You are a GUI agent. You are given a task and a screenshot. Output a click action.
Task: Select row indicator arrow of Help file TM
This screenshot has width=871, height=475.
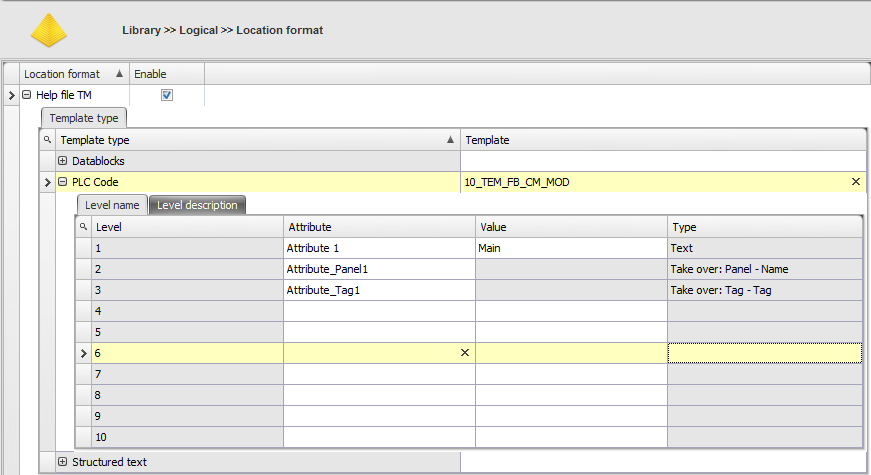(11, 95)
